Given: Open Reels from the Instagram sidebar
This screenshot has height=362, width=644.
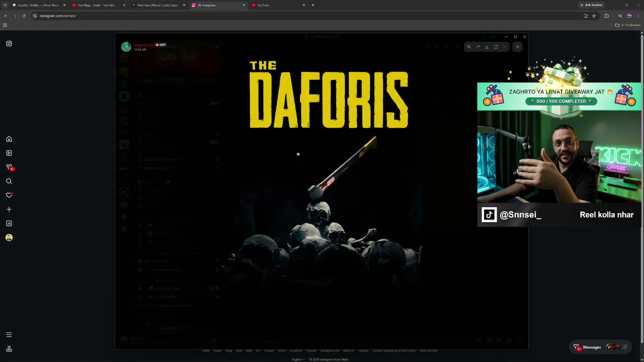Looking at the screenshot, I should pyautogui.click(x=9, y=153).
